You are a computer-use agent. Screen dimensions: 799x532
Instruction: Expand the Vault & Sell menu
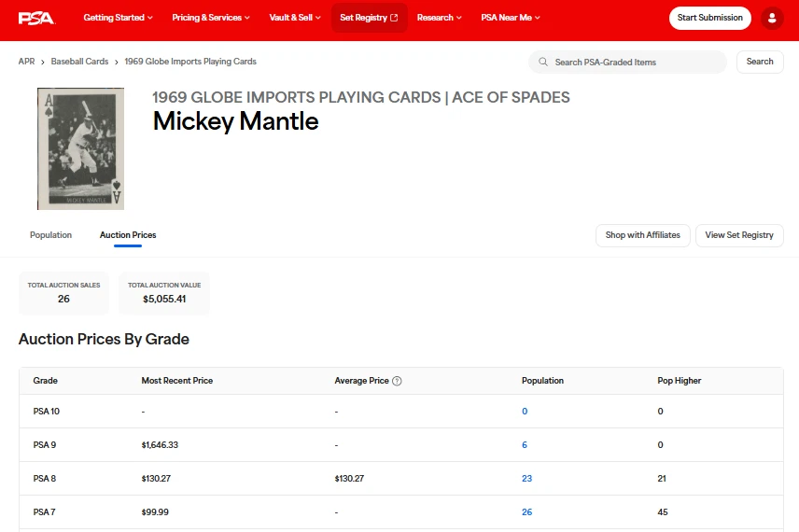[295, 18]
